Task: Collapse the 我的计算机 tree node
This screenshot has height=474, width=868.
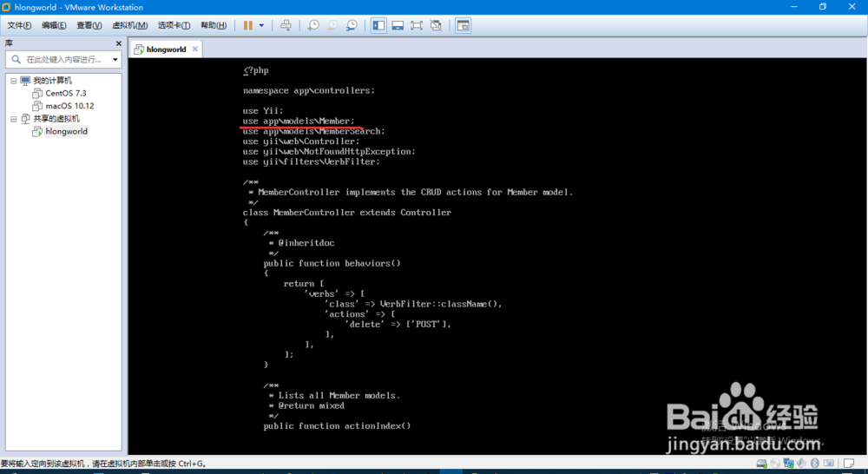Action: click(x=13, y=81)
